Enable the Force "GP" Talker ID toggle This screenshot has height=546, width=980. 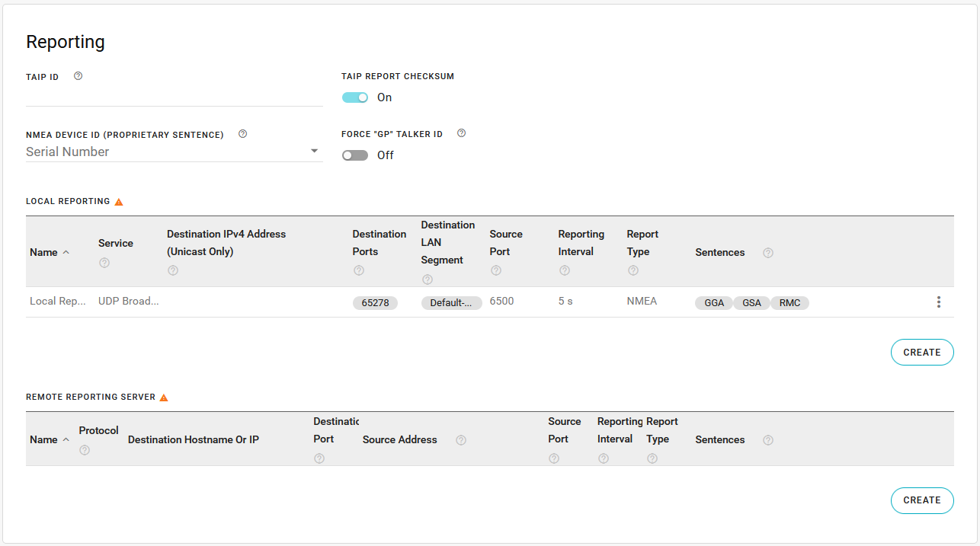point(355,155)
